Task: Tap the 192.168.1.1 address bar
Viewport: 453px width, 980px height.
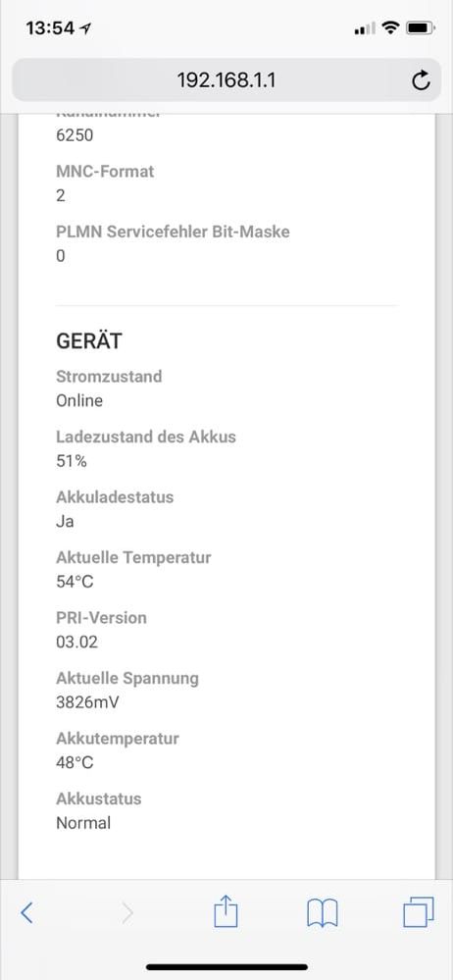Action: (226, 80)
